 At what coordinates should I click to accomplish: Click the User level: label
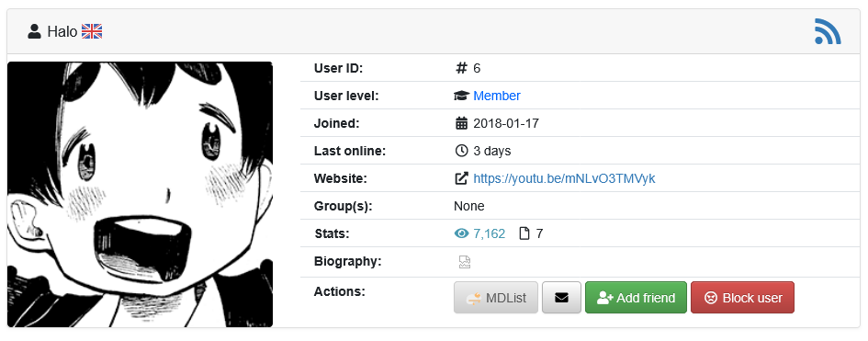coord(346,96)
